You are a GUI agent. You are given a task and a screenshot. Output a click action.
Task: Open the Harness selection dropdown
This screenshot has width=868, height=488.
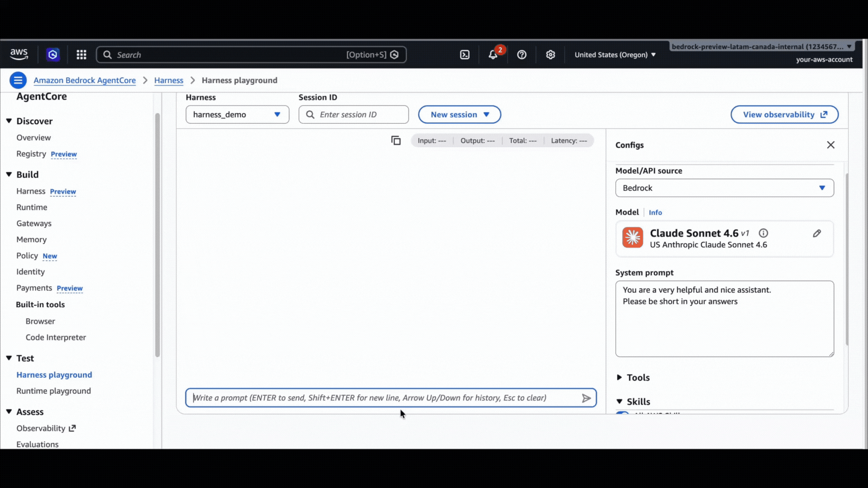[x=237, y=115]
